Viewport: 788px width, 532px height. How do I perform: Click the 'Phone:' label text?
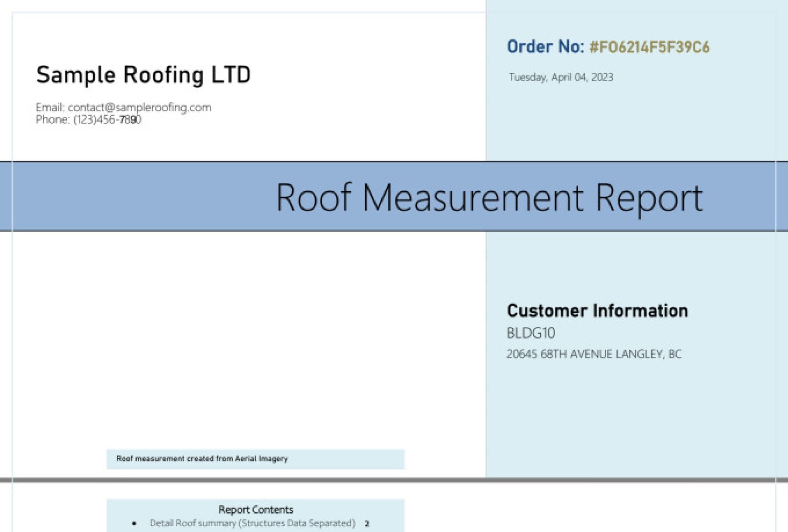[53, 119]
